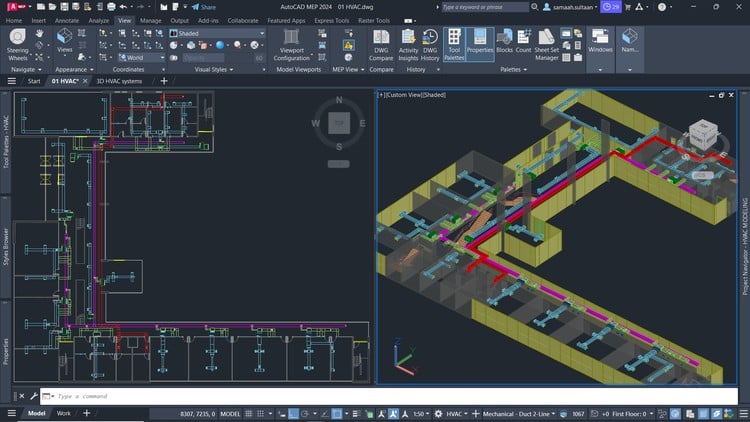Toggle object snap in status bar
This screenshot has width=750, height=422.
(337, 414)
